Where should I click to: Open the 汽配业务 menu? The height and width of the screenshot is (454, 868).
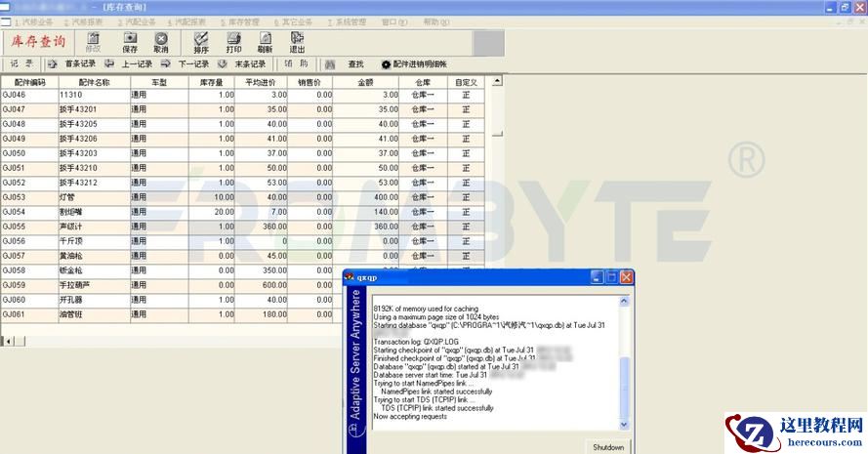point(136,22)
